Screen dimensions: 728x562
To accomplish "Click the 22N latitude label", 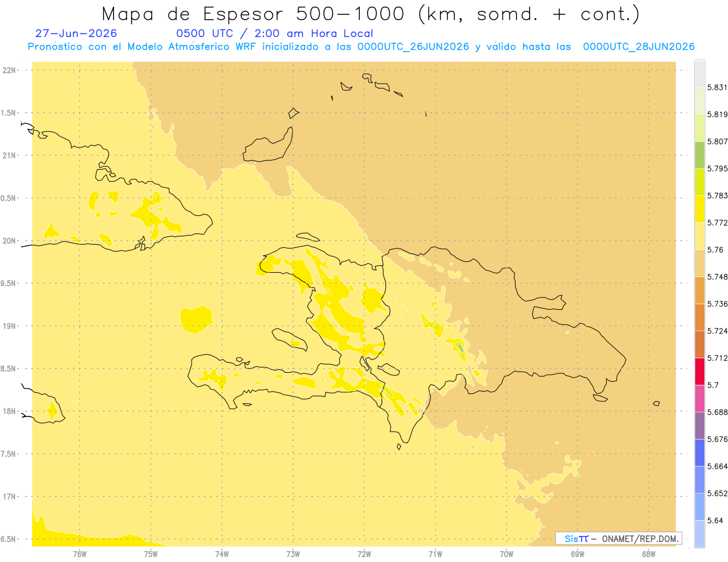I will (9, 70).
